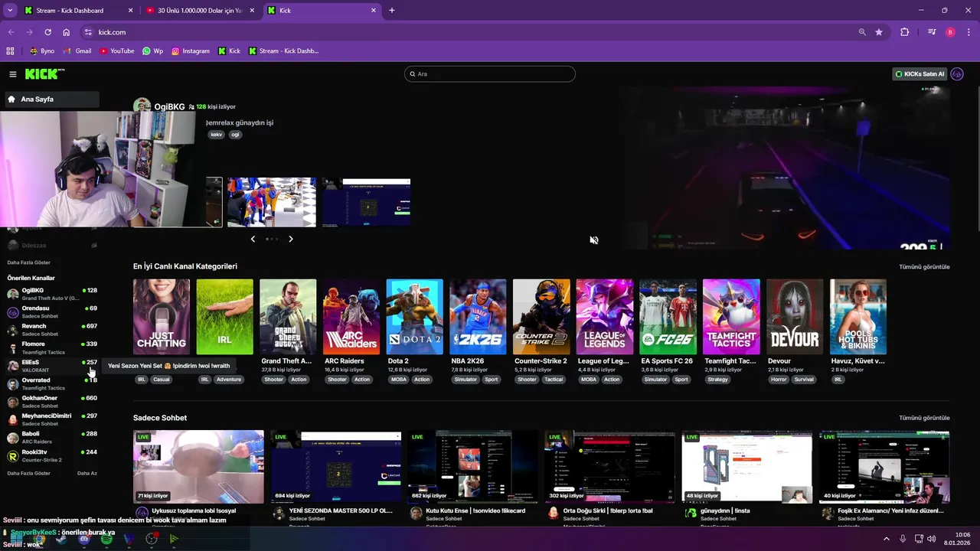Viewport: 980px width, 551px height.
Task: Open Chrome three-dot menu
Action: (969, 32)
